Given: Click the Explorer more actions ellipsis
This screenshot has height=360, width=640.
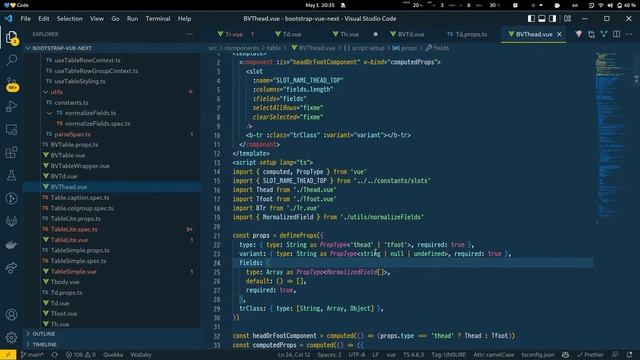Looking at the screenshot, I should point(189,34).
